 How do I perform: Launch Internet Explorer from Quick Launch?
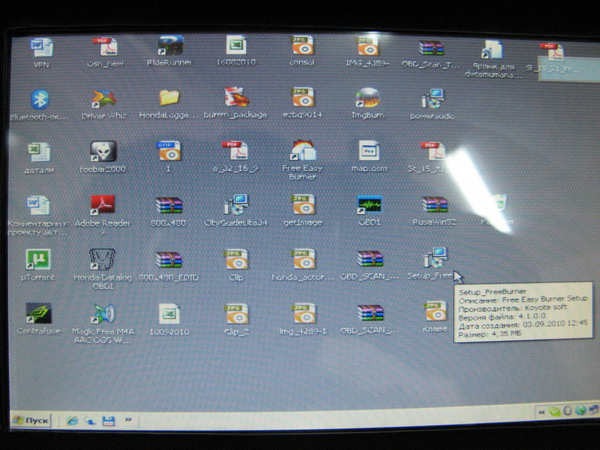coord(72,421)
